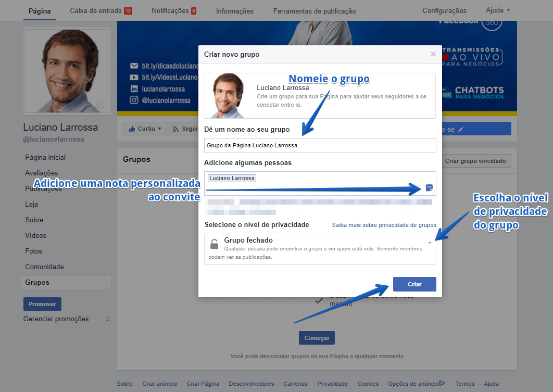553x392 pixels.
Task: Click the LinkedIn icon on cover photo
Action: point(134,89)
